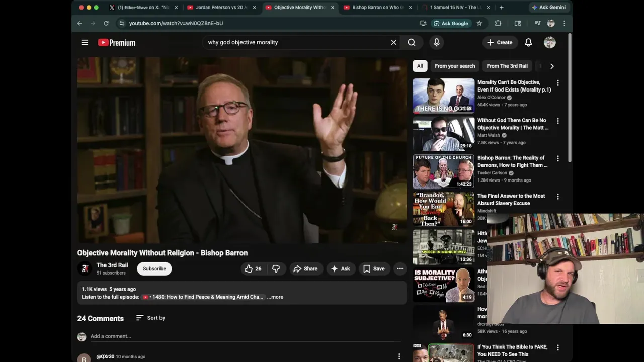Open the Chrome profile avatar

pos(551,23)
